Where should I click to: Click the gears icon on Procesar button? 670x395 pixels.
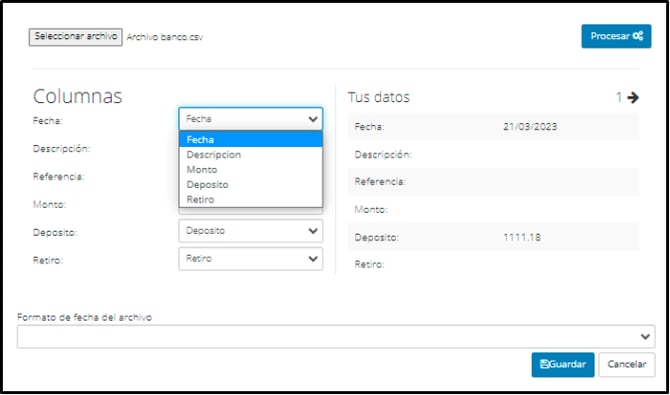click(x=638, y=36)
